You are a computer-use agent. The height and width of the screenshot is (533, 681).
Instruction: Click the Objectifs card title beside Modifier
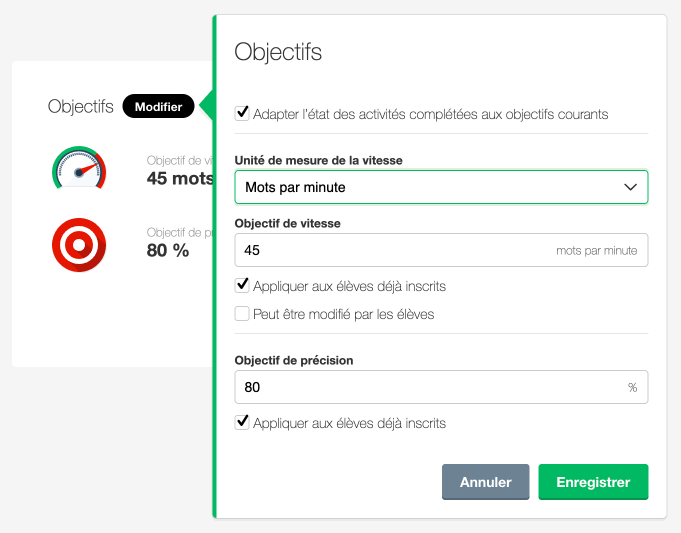(x=81, y=106)
